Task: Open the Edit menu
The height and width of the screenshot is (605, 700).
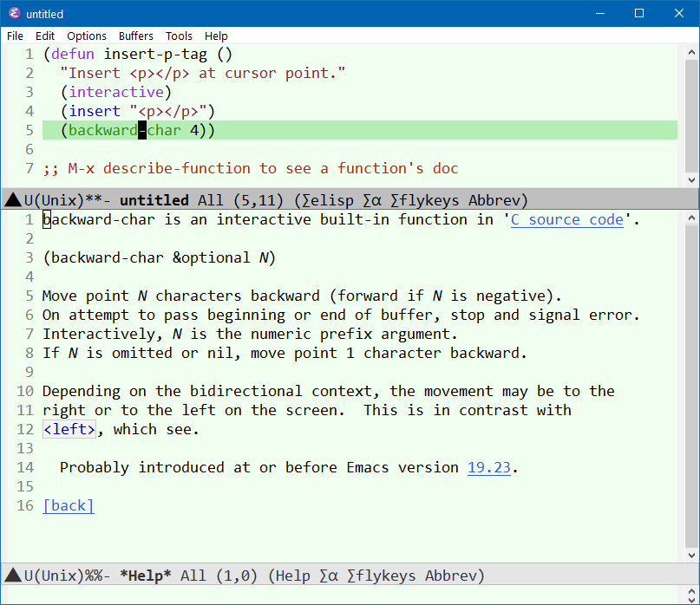Action: (x=44, y=36)
